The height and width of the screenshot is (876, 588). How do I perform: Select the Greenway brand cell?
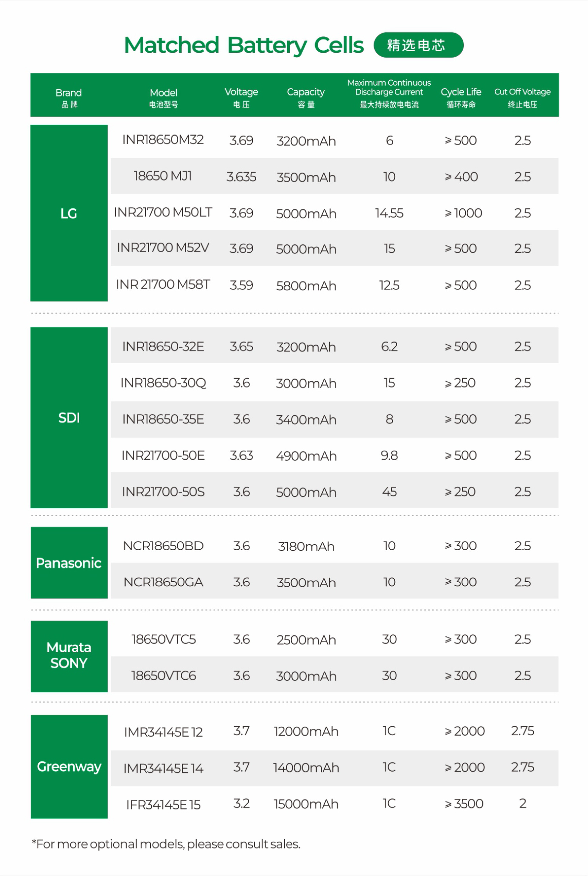69,766
